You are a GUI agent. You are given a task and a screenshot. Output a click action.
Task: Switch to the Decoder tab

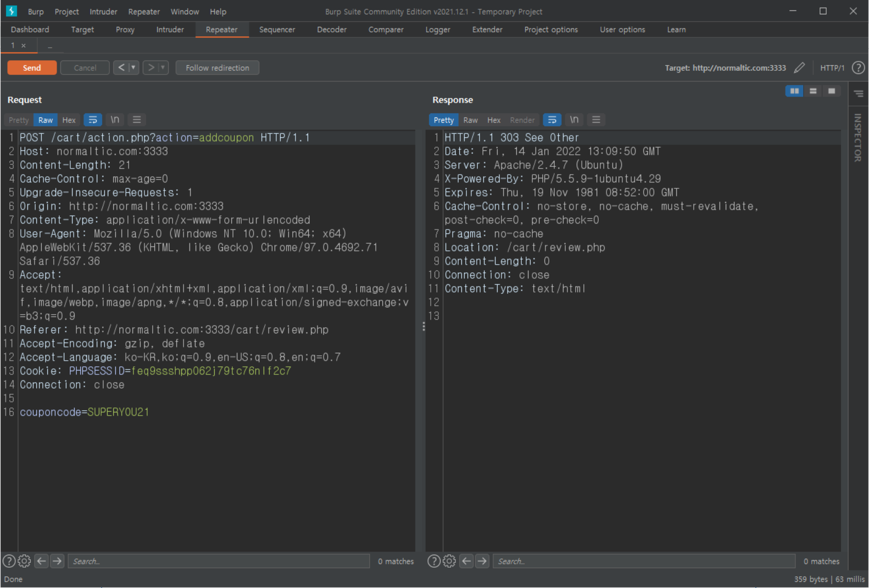click(x=332, y=30)
